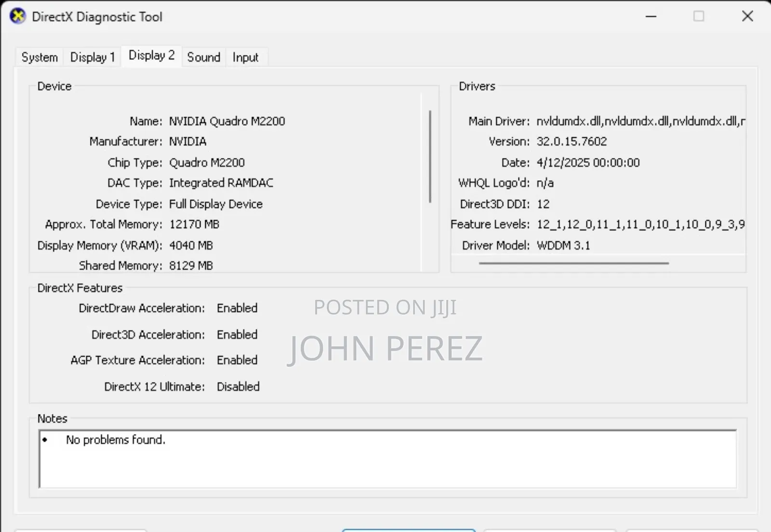Click the DirectX Features group heading
The width and height of the screenshot is (771, 532).
click(x=80, y=288)
